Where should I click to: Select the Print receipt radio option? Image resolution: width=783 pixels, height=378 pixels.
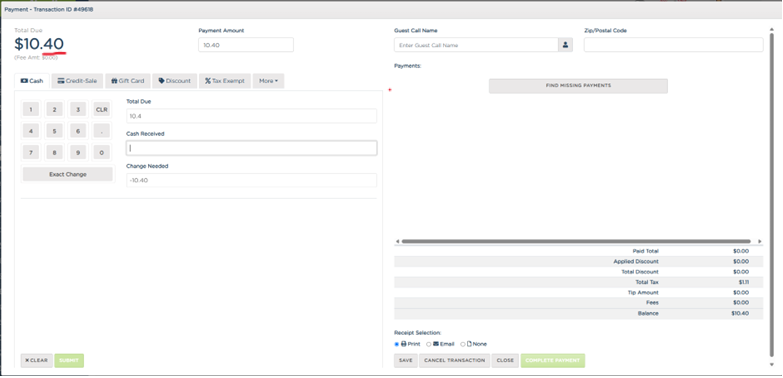coord(397,345)
